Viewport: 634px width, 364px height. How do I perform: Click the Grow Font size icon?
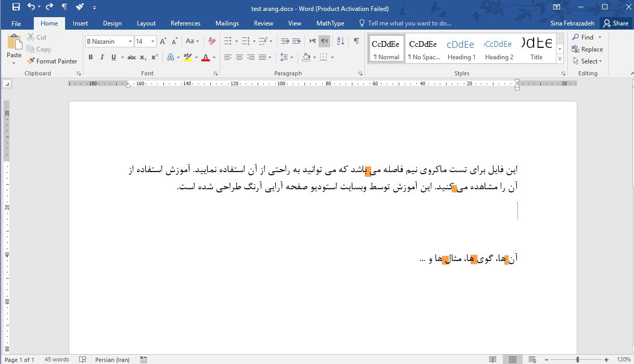pos(163,41)
